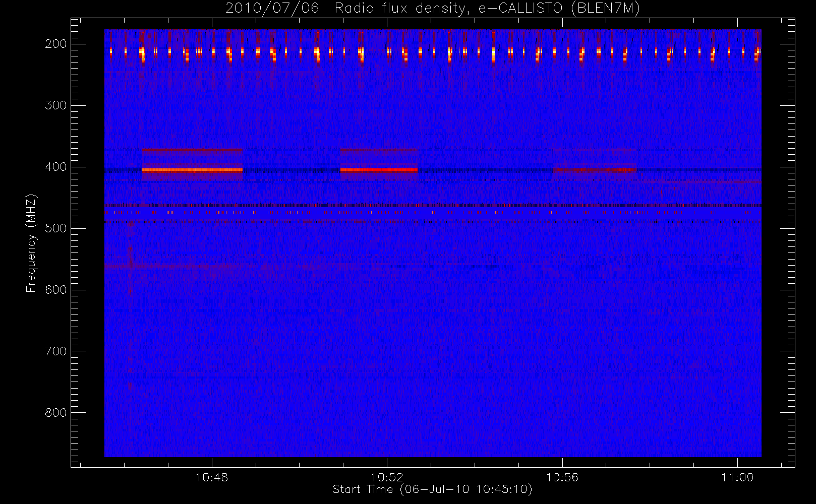Select the 800 frequency tick label
This screenshot has width=816, height=504.
(56, 413)
